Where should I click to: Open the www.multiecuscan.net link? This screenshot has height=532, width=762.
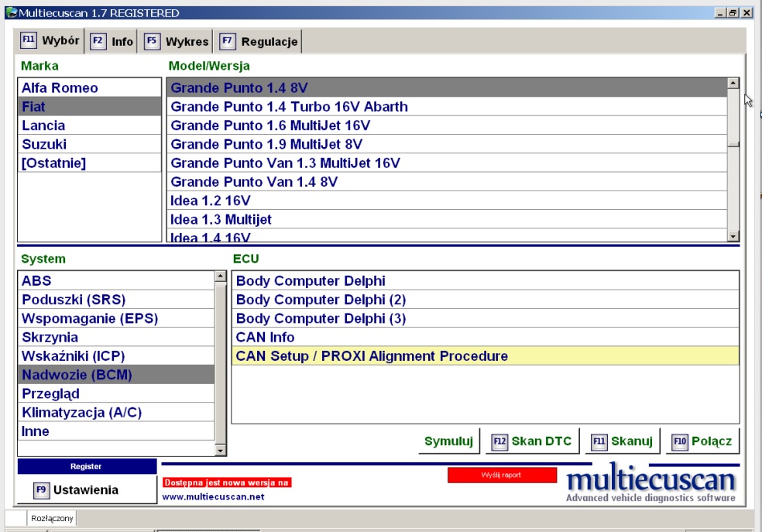[x=213, y=497]
